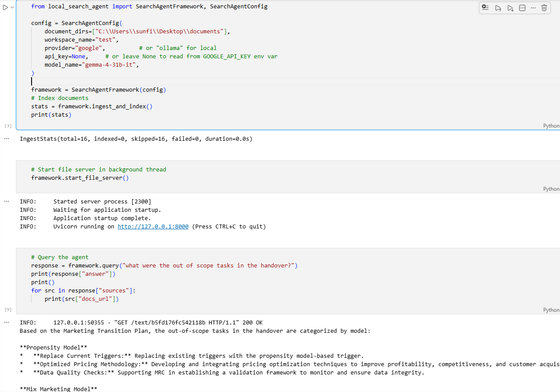This screenshot has width=560, height=392.
Task: Click the print(response["answer"]) line
Action: click(x=73, y=274)
